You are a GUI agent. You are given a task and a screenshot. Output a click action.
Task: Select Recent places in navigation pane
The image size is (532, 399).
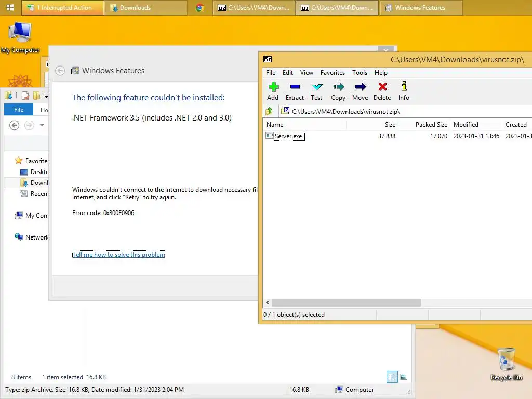coord(34,193)
